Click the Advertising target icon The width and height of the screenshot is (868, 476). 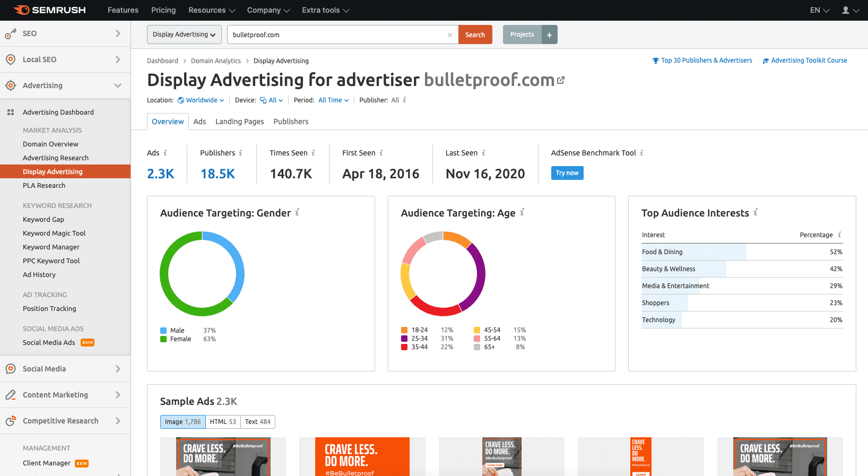pos(10,85)
